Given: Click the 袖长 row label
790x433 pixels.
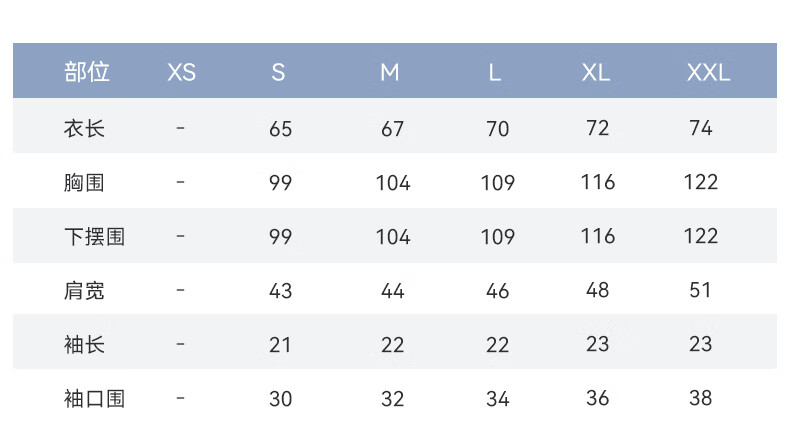Looking at the screenshot, I should tap(84, 345).
